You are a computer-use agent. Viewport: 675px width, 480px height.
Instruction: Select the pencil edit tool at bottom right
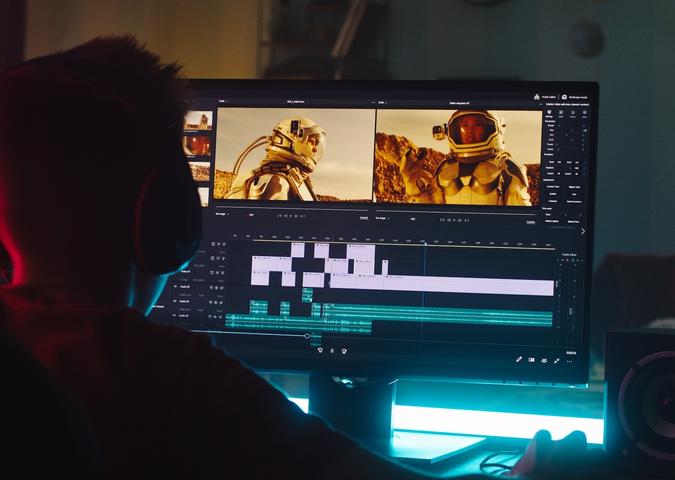coord(519,359)
